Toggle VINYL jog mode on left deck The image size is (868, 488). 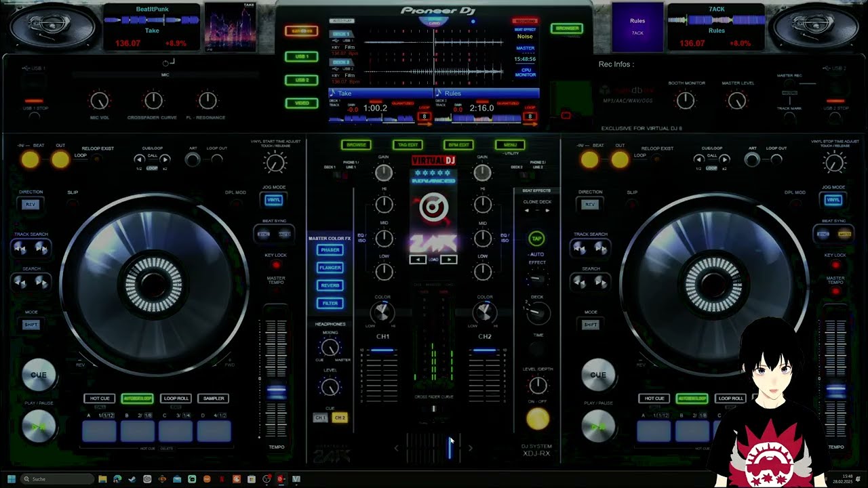(274, 200)
